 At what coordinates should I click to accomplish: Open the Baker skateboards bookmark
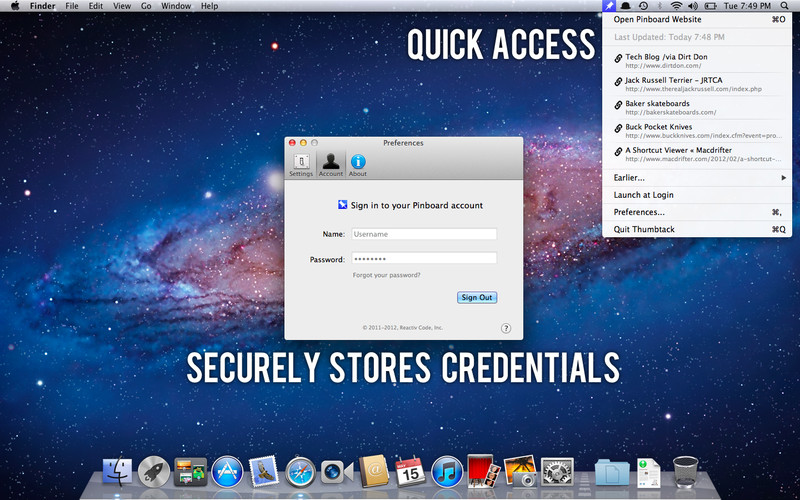click(657, 103)
